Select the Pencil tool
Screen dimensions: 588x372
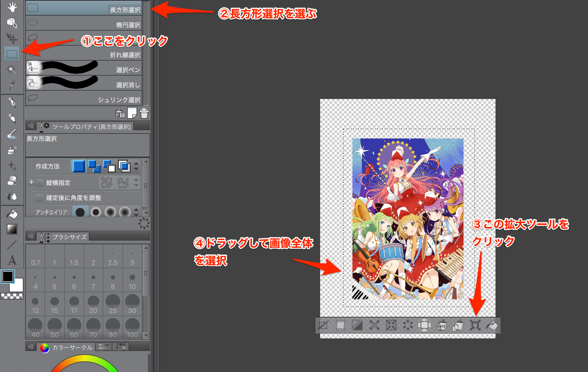[x=12, y=118]
